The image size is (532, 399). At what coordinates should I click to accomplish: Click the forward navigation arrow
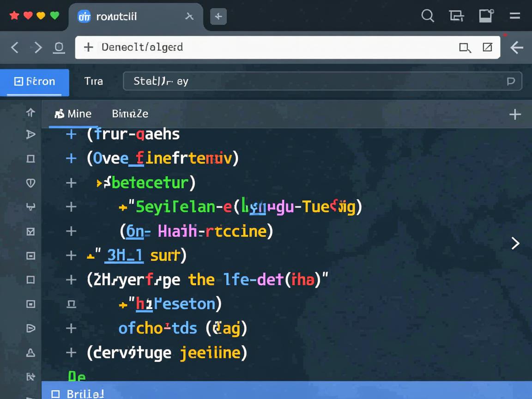37,47
